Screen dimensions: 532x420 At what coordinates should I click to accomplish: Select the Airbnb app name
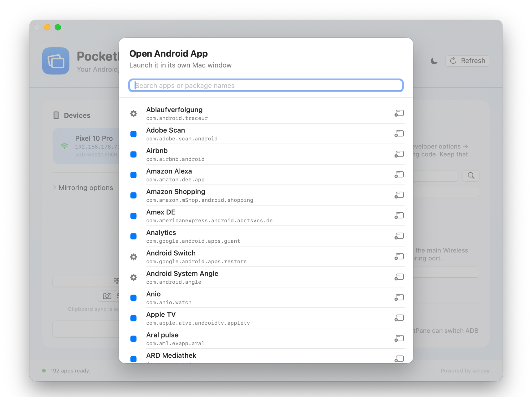[x=157, y=151]
